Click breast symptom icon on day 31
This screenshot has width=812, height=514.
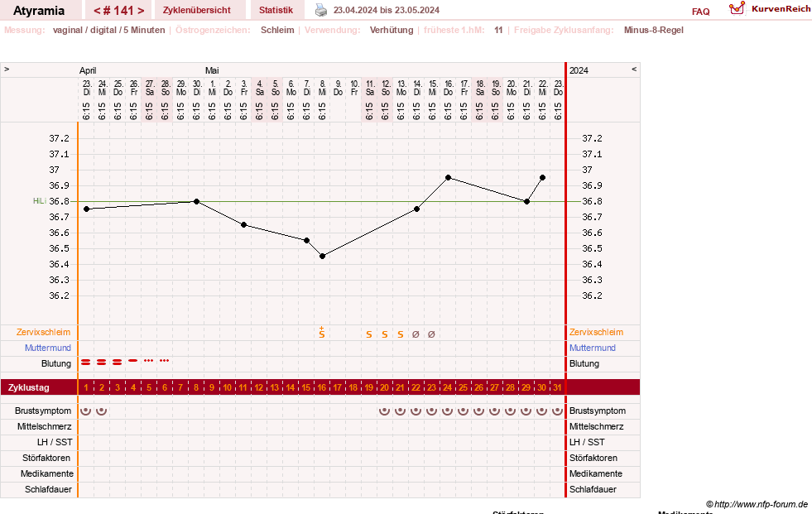coord(557,411)
